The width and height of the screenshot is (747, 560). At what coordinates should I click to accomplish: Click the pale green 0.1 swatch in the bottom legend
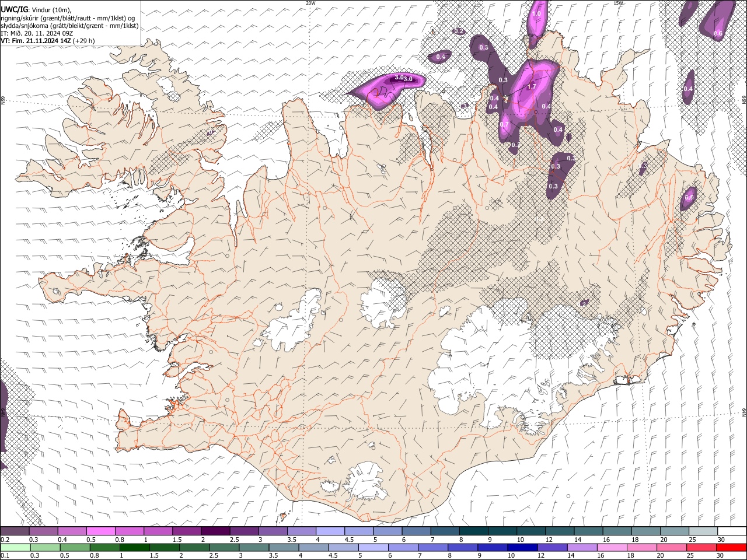point(15,547)
